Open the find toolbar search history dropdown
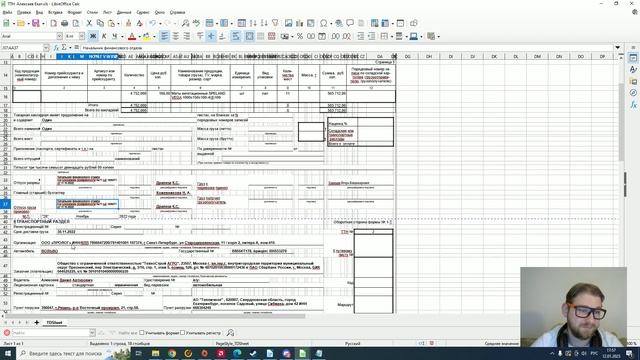640x360 pixels. (x=92, y=333)
